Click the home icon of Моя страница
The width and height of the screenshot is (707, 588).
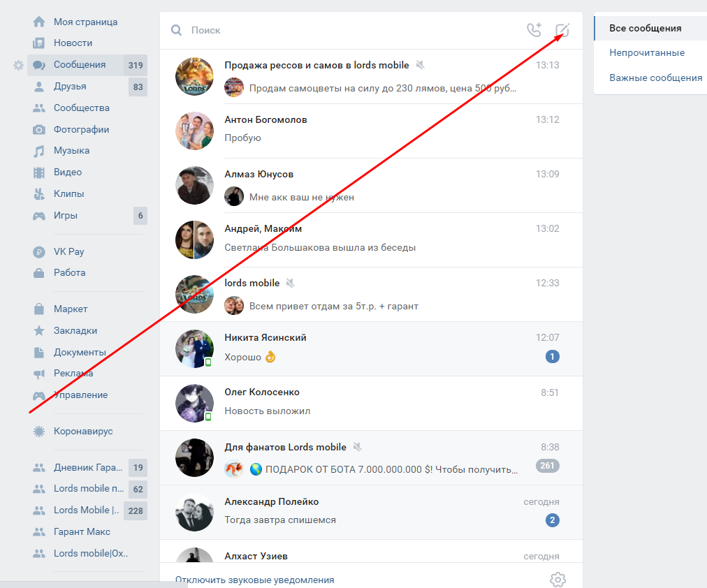[x=39, y=22]
